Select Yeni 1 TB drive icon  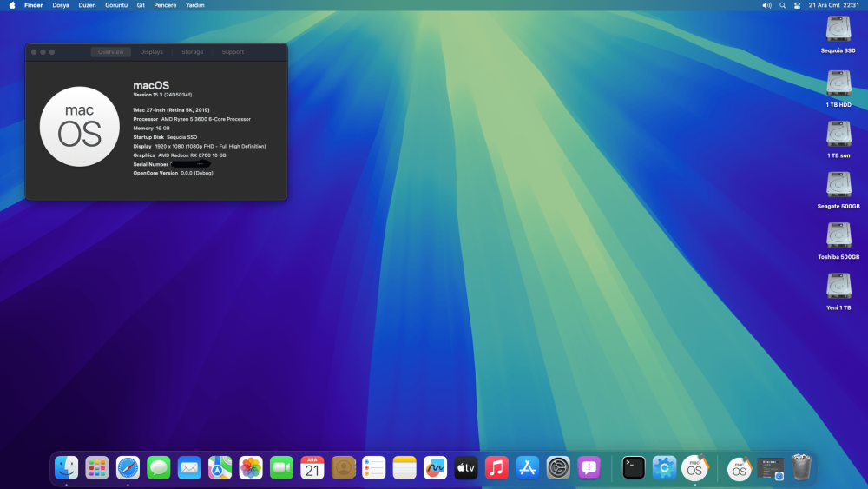pyautogui.click(x=838, y=287)
